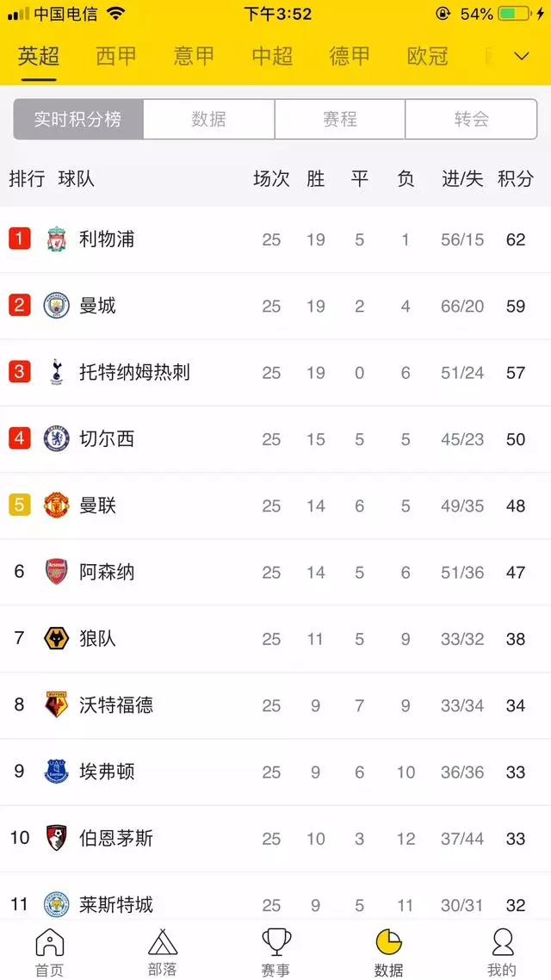Screen dimensions: 551x980
Task: Tap the Chelsea club badge
Action: [56, 438]
